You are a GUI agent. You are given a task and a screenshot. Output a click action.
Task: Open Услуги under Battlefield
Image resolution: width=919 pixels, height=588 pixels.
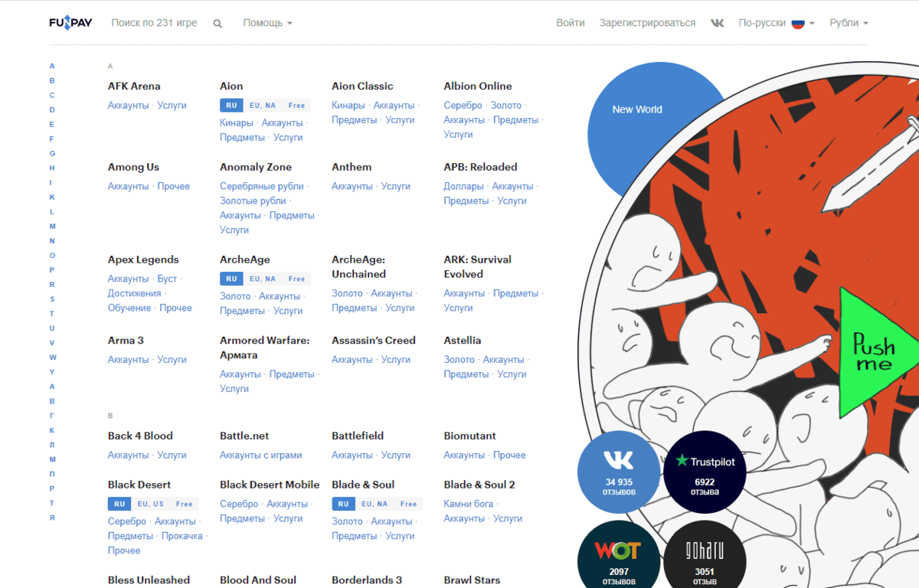coord(395,455)
